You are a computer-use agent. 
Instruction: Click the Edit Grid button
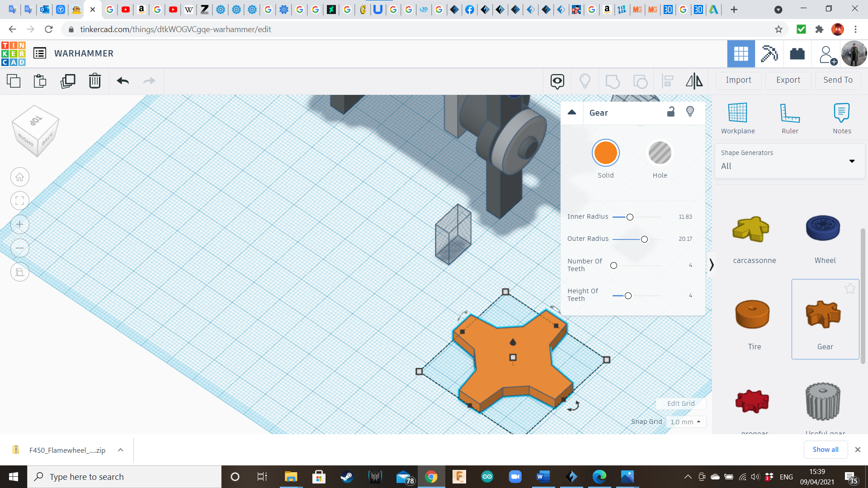point(680,404)
